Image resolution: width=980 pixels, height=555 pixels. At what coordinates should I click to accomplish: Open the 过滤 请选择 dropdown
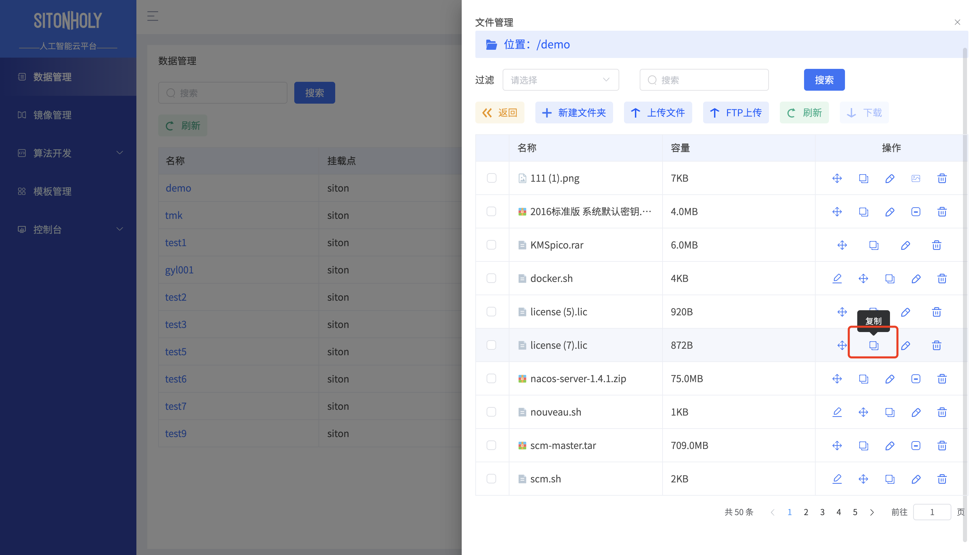coord(560,80)
